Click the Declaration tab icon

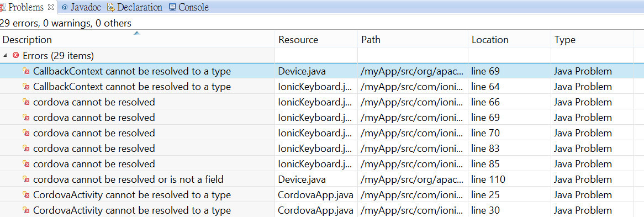tap(111, 7)
